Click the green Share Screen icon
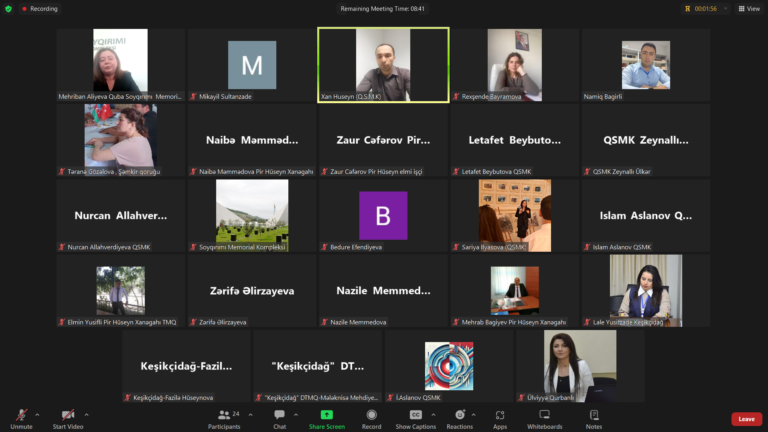This screenshot has height=432, width=768. (327, 415)
